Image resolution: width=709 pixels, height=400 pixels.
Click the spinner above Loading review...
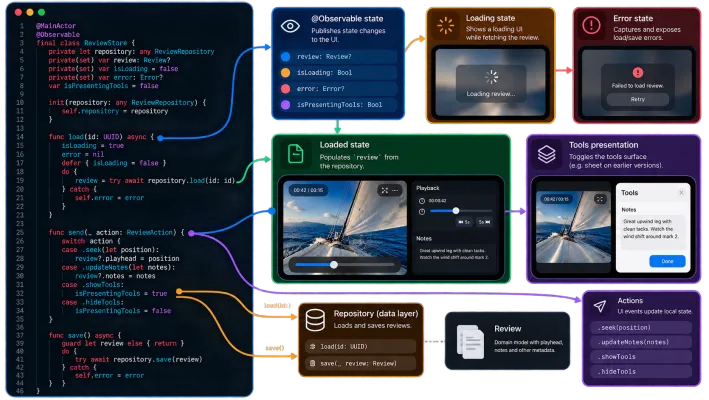pos(491,77)
